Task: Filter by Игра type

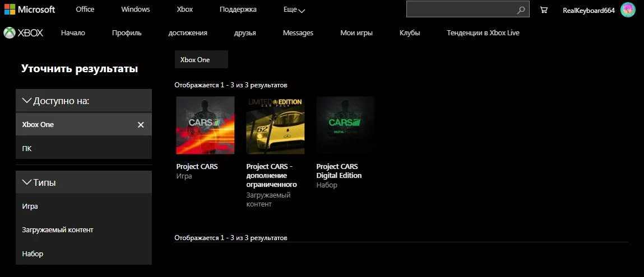Action: [84, 206]
